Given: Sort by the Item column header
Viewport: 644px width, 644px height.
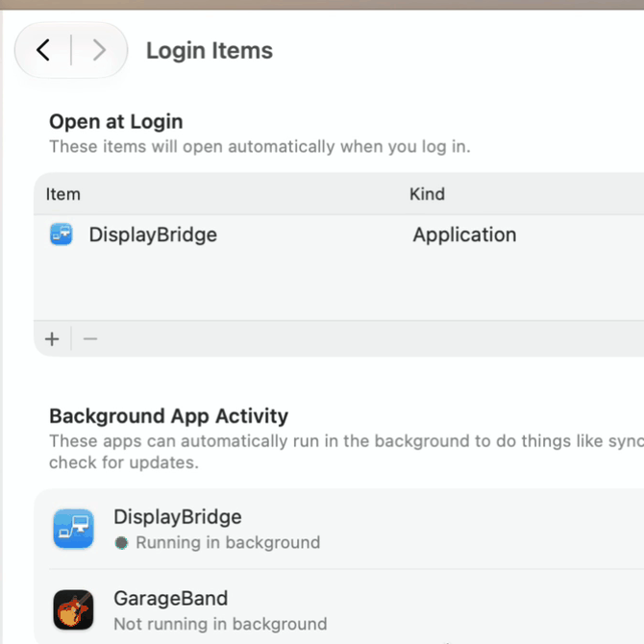Looking at the screenshot, I should 62,194.
